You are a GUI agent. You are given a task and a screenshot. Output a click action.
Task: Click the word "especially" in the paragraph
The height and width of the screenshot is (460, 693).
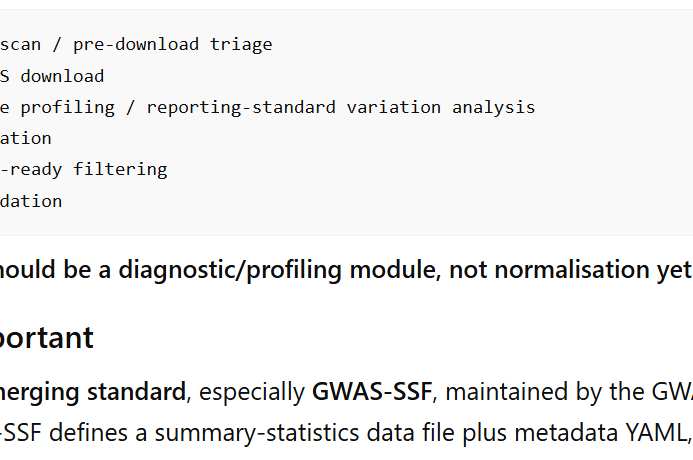click(252, 392)
